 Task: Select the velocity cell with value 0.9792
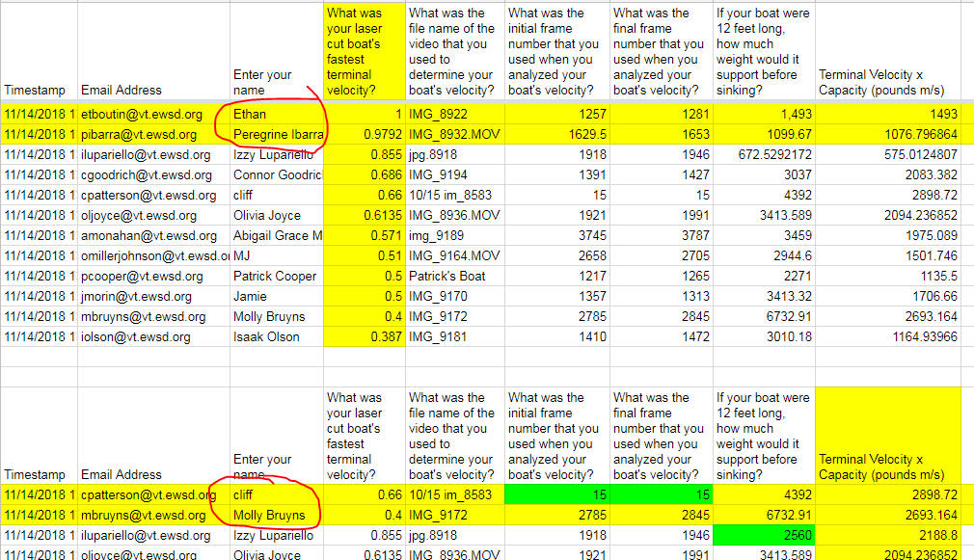pyautogui.click(x=364, y=134)
